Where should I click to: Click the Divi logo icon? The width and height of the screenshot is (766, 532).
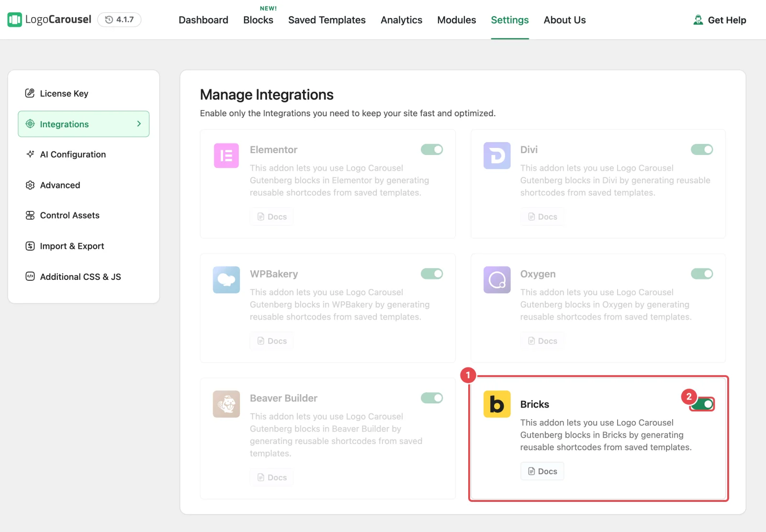[497, 155]
